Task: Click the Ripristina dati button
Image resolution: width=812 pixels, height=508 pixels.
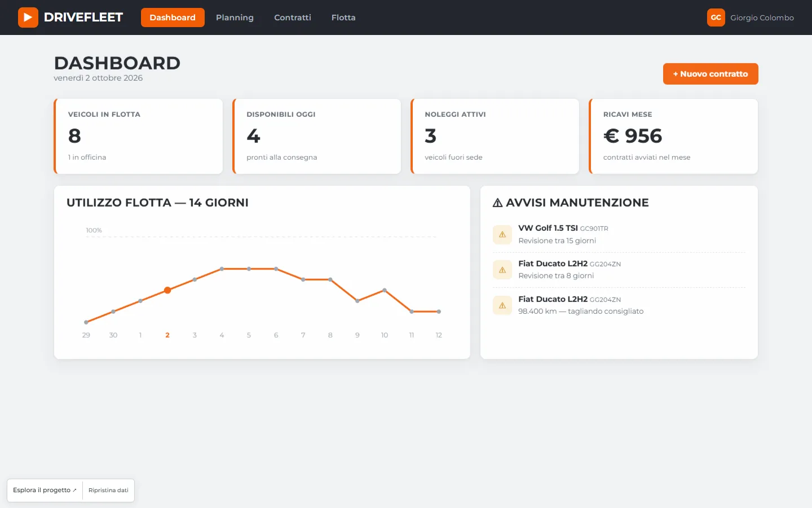Action: coord(108,491)
